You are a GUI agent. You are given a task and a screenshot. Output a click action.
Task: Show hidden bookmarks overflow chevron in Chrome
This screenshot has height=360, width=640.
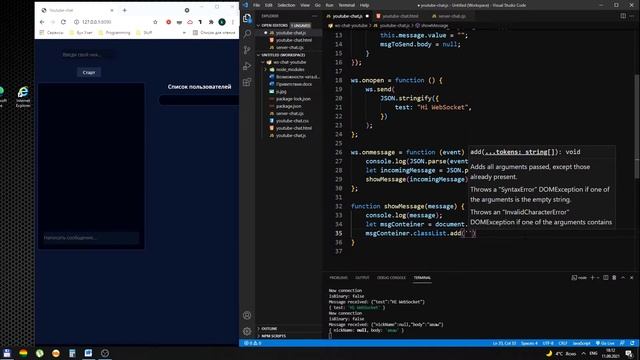pyautogui.click(x=184, y=32)
